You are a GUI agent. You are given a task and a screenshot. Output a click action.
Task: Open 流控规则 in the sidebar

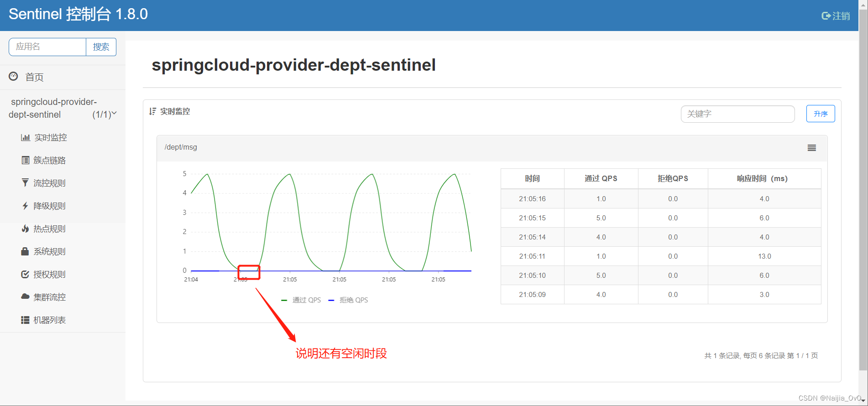tap(49, 183)
